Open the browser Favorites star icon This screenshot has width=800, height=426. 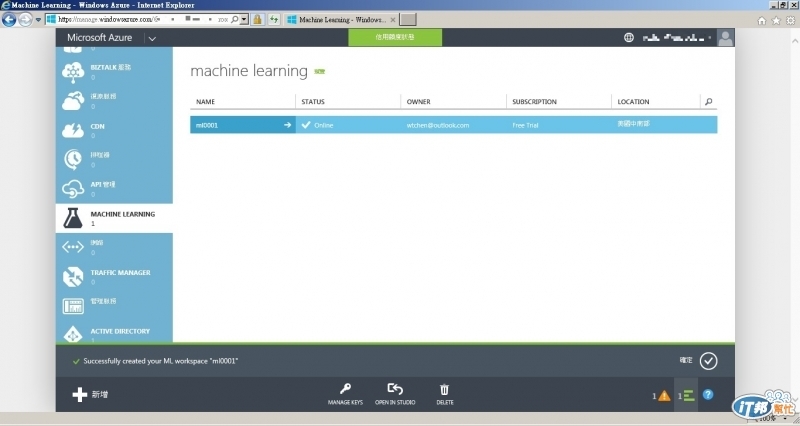(776, 20)
